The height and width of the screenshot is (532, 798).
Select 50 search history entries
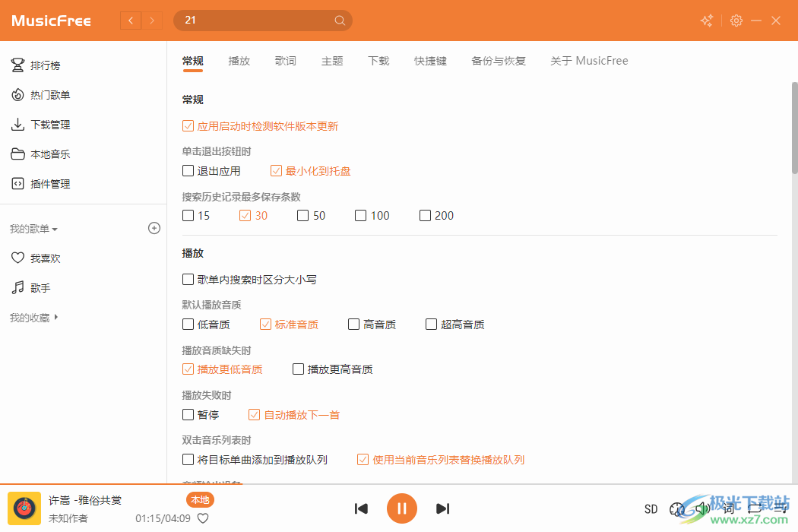pos(311,215)
